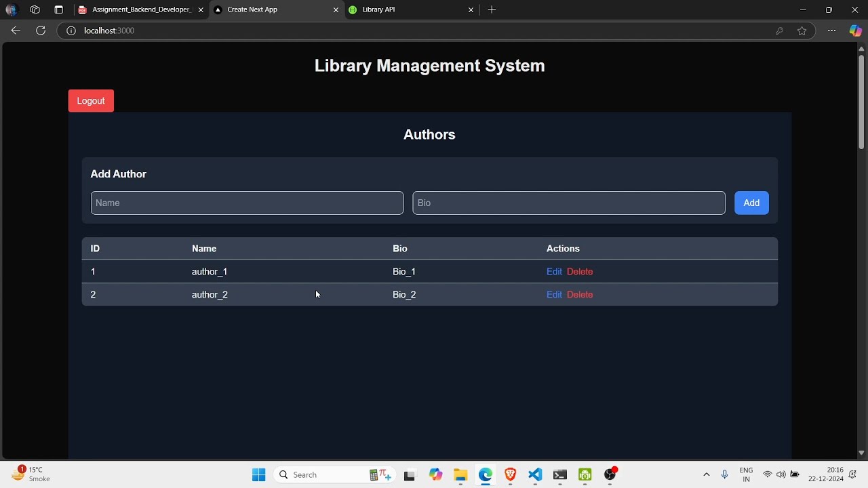Viewport: 868px width, 488px height.
Task: Click the Name input field
Action: pos(247,203)
